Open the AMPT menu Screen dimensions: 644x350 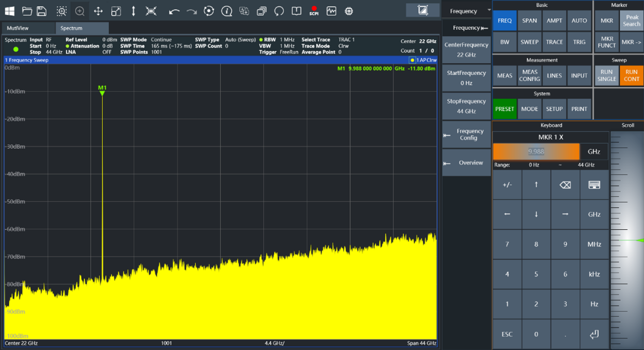pos(554,21)
